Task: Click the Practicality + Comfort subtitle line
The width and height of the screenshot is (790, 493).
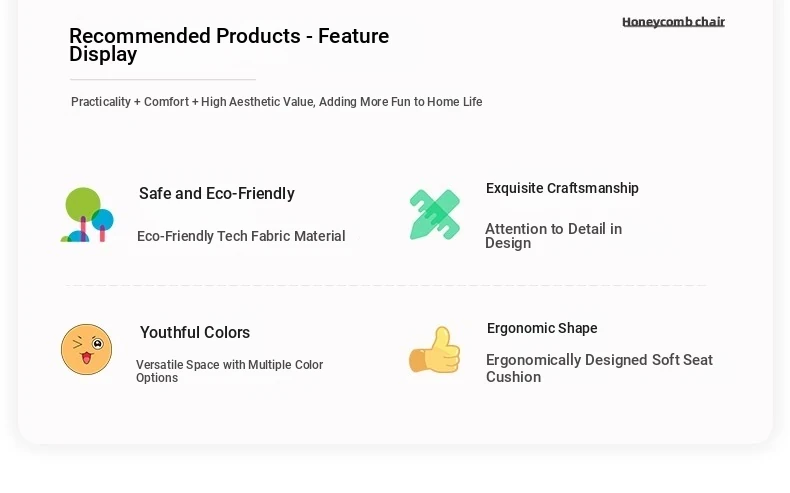Action: coord(276,102)
